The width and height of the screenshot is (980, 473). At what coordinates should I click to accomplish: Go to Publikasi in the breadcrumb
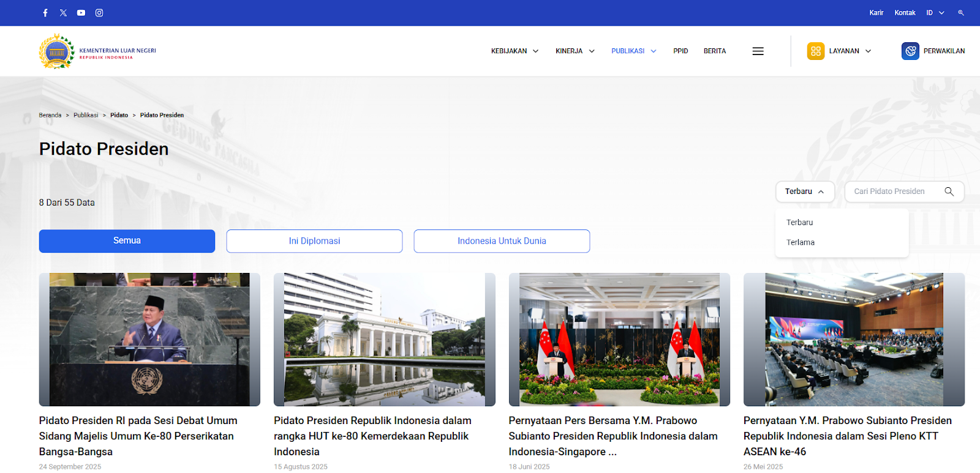tap(86, 115)
